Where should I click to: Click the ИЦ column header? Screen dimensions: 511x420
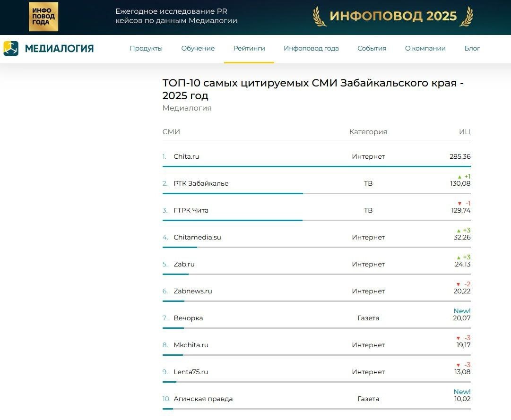point(466,131)
